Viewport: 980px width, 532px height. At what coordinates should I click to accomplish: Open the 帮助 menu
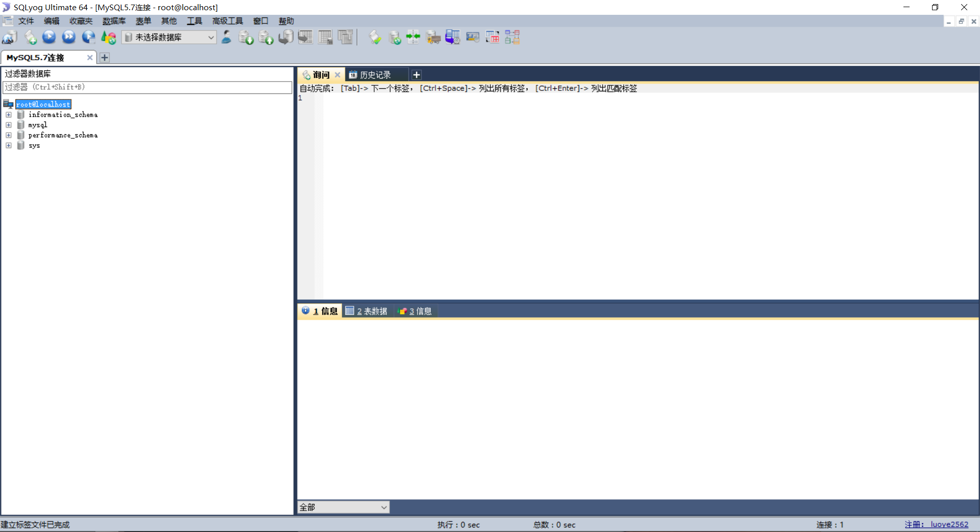coord(286,21)
